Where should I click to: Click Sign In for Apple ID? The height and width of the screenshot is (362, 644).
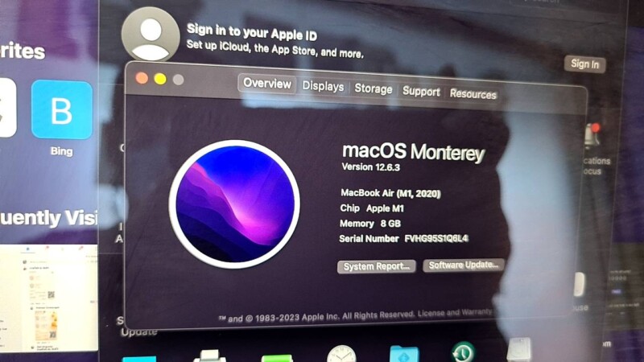(x=584, y=64)
